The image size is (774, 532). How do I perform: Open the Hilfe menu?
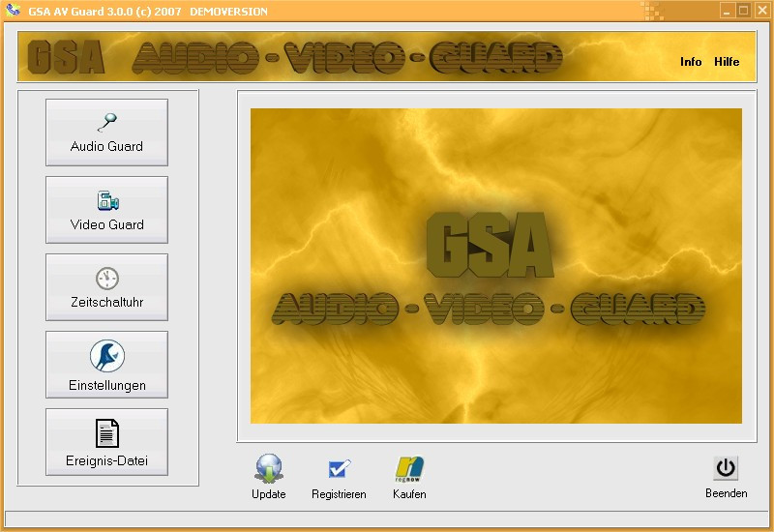(727, 62)
